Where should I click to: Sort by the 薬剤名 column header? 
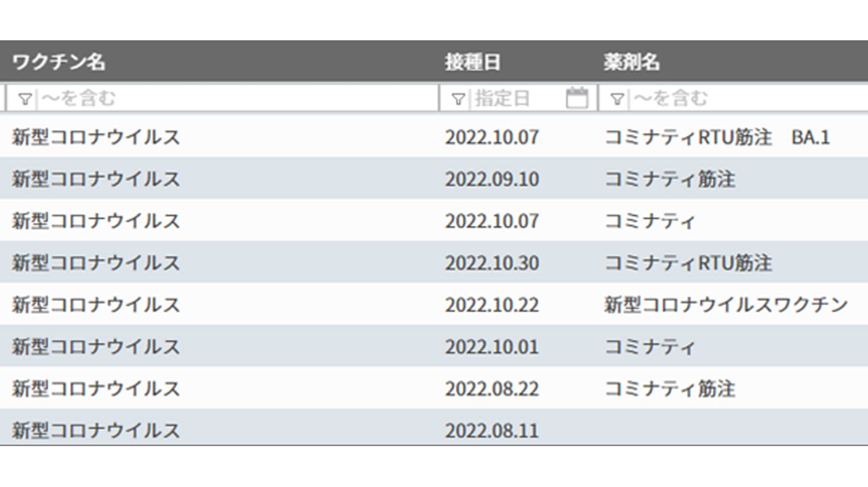pyautogui.click(x=632, y=62)
